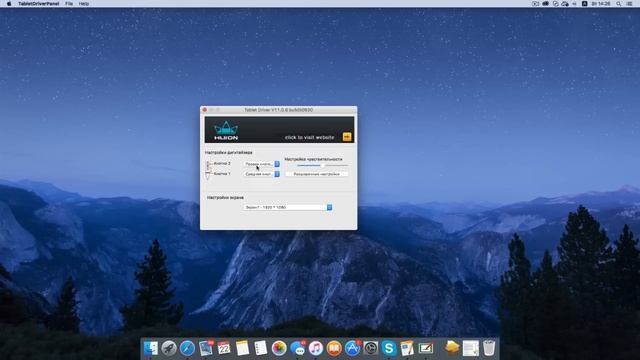This screenshot has width=640, height=360.
Task: Open Finder from the Dock
Action: point(151,348)
